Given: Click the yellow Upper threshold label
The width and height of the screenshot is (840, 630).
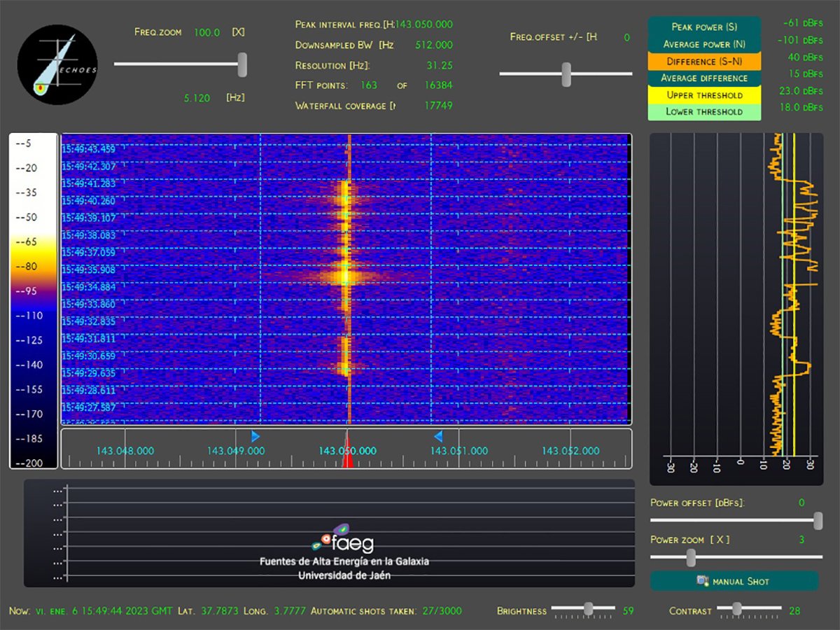Looking at the screenshot, I should (703, 95).
